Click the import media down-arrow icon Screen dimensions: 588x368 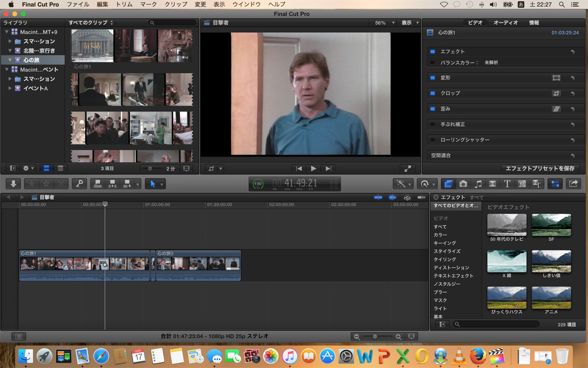pyautogui.click(x=13, y=184)
